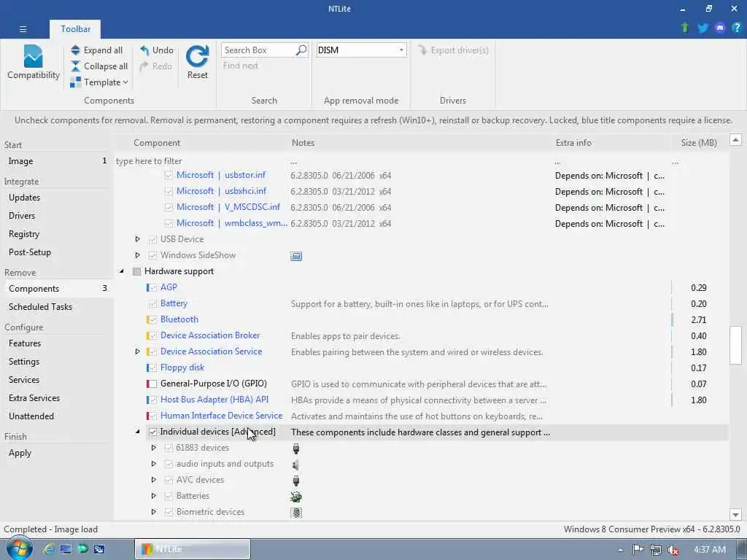Click the Reset refresh icon

pos(197,57)
